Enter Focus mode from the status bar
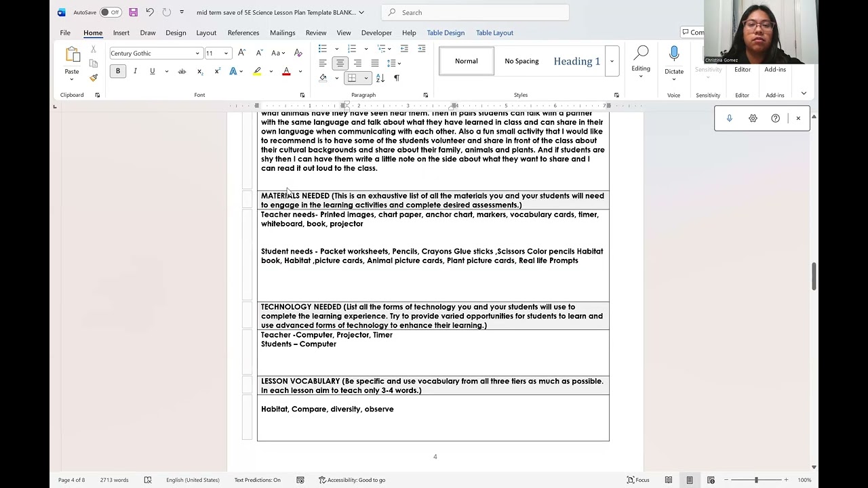 coord(638,480)
